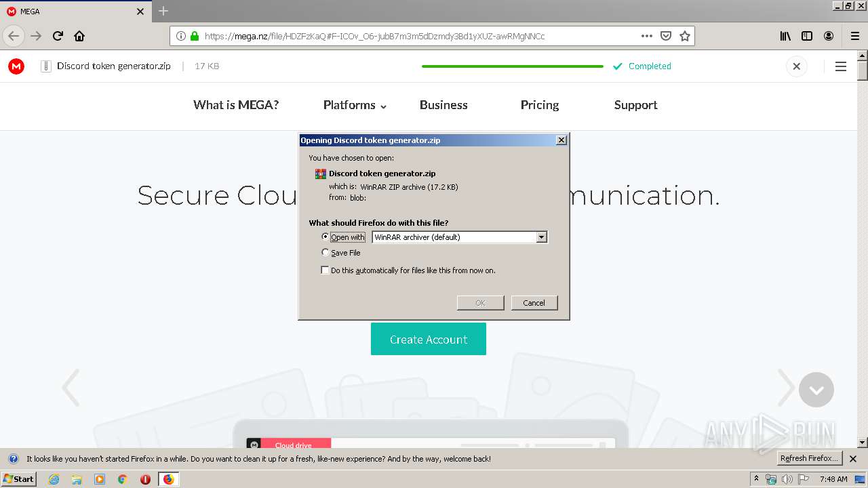868x488 pixels.
Task: Click the browser forward arrow
Action: [x=36, y=36]
